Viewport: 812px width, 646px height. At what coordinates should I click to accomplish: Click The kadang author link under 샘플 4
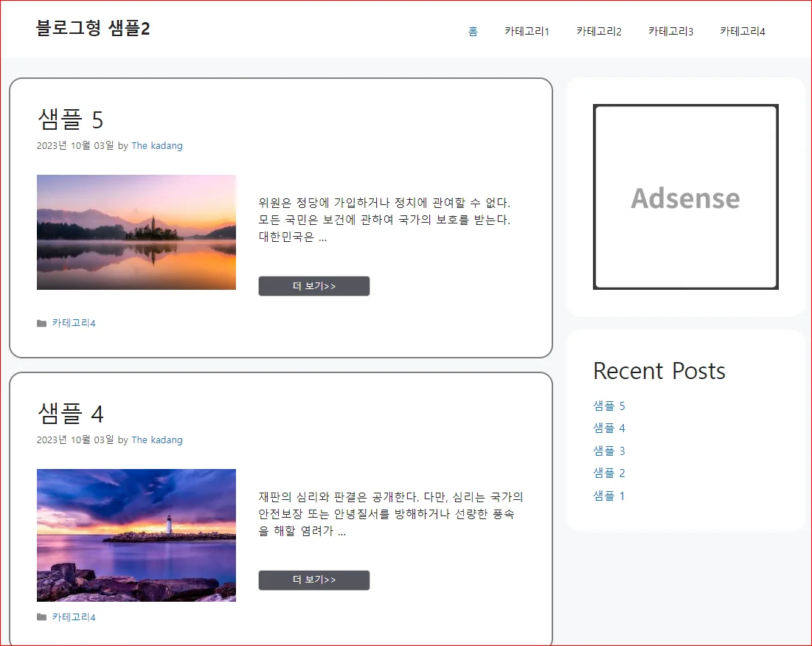157,440
